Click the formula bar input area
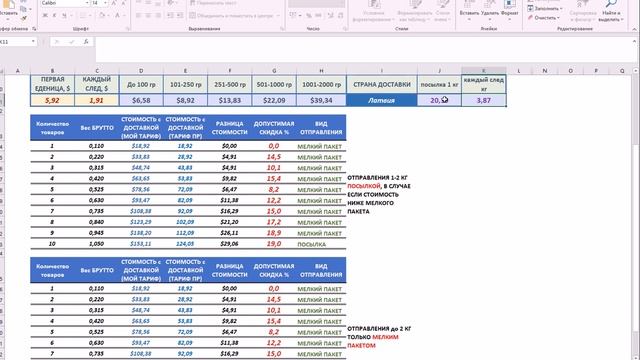 pos(363,49)
